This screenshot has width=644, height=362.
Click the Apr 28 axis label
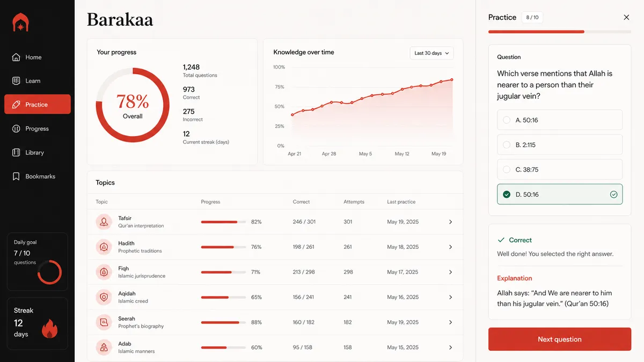[x=329, y=154]
